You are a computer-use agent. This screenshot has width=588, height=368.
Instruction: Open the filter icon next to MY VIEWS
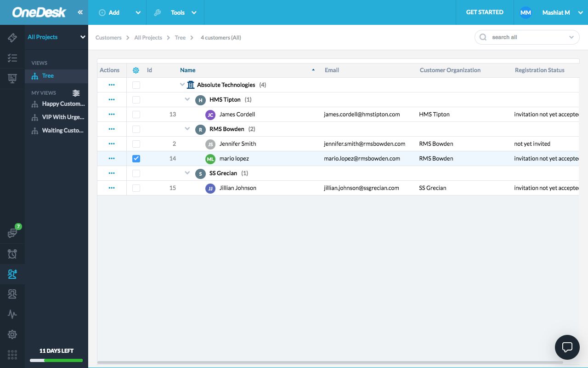point(76,93)
